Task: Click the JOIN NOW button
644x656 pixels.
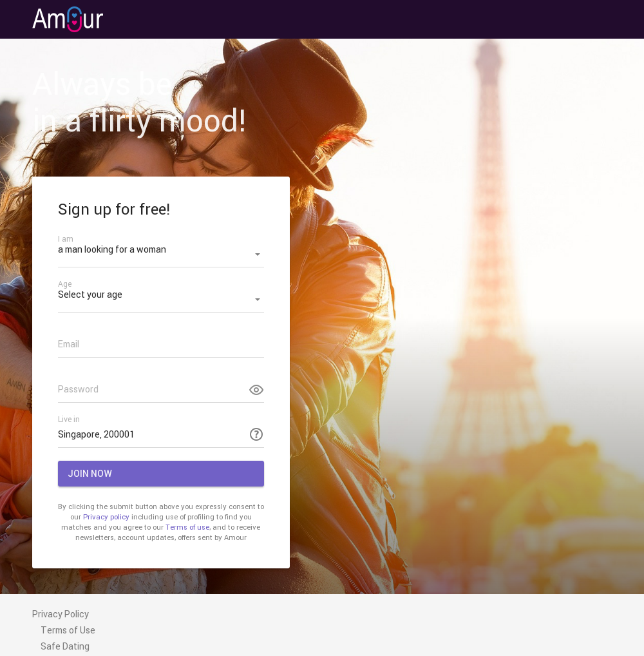Action: 160,474
